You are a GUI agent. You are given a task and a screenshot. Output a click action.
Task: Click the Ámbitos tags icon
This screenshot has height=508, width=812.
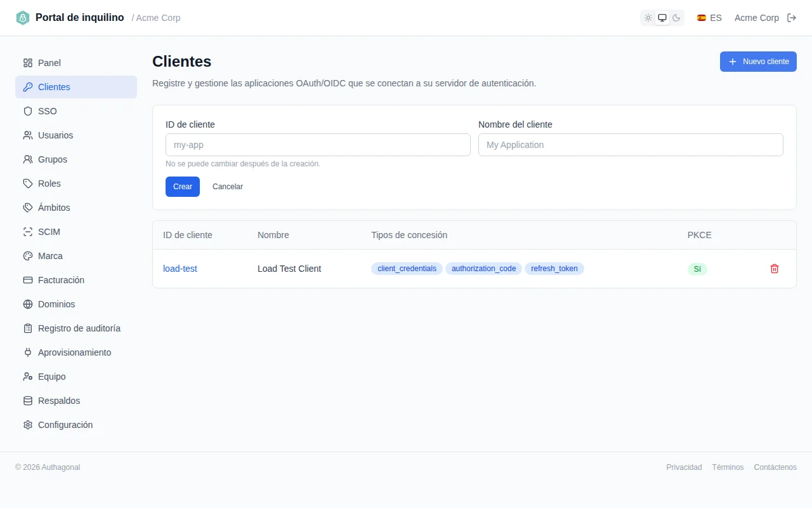tap(28, 208)
